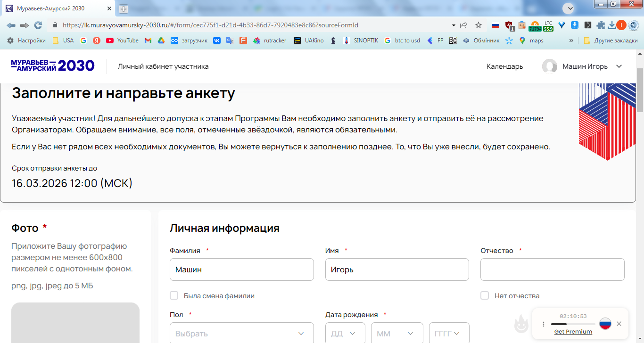Click the Russian flag in VPN widget

(x=605, y=324)
